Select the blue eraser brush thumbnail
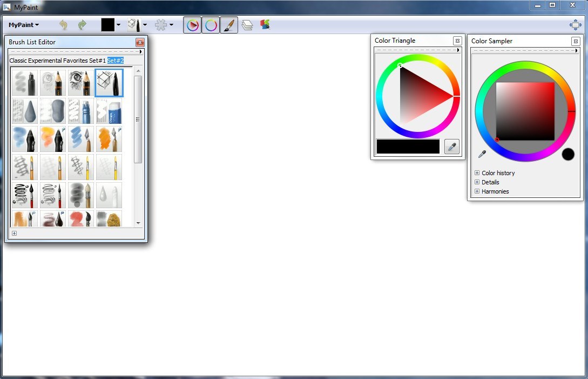This screenshot has width=588, height=379. pyautogui.click(x=109, y=111)
